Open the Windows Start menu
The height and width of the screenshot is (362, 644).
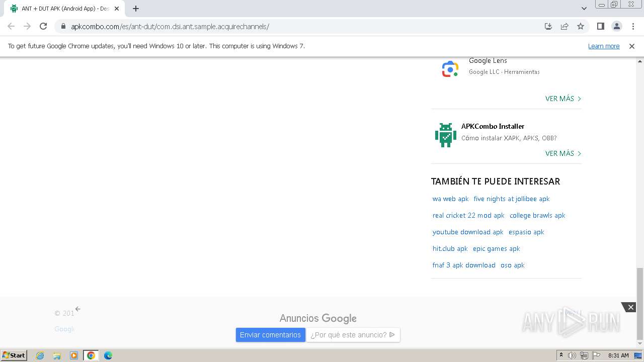tap(14, 355)
